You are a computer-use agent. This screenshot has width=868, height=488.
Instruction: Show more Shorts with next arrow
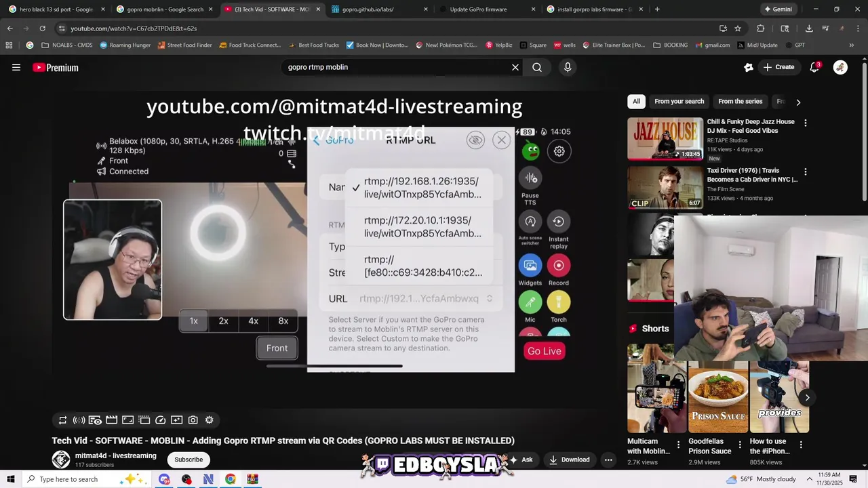(x=807, y=398)
